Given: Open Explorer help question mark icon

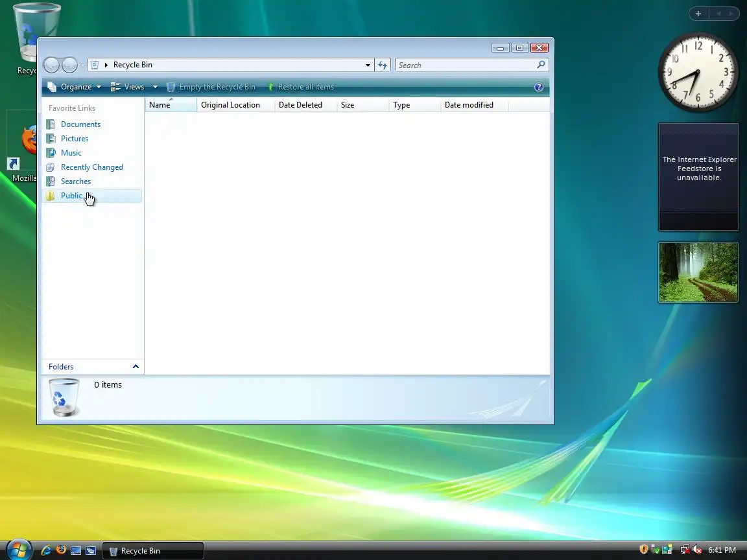Looking at the screenshot, I should tap(539, 87).
